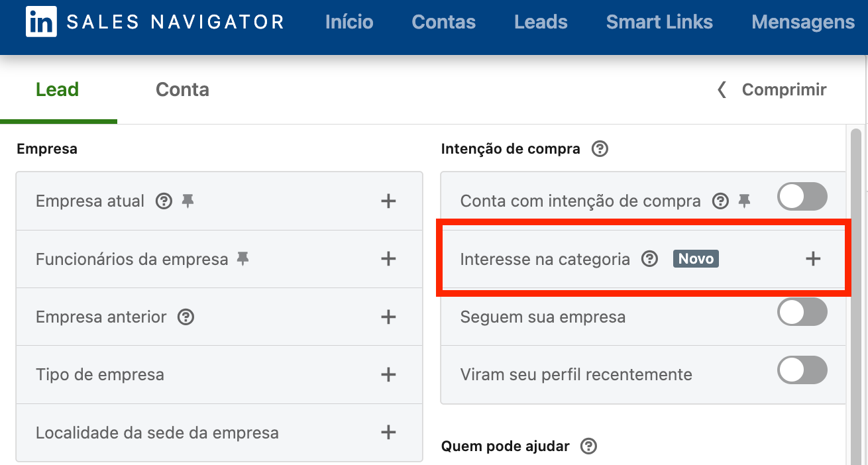The image size is (868, 465).
Task: Open help icon beside Empresa atual
Action: click(164, 201)
